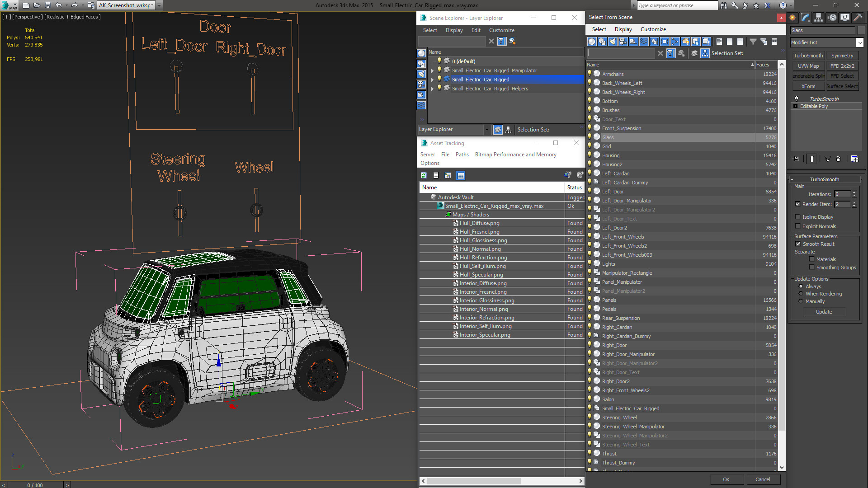Toggle Display Space Warps filter in Select From Scene
The height and width of the screenshot is (488, 868).
coord(644,42)
